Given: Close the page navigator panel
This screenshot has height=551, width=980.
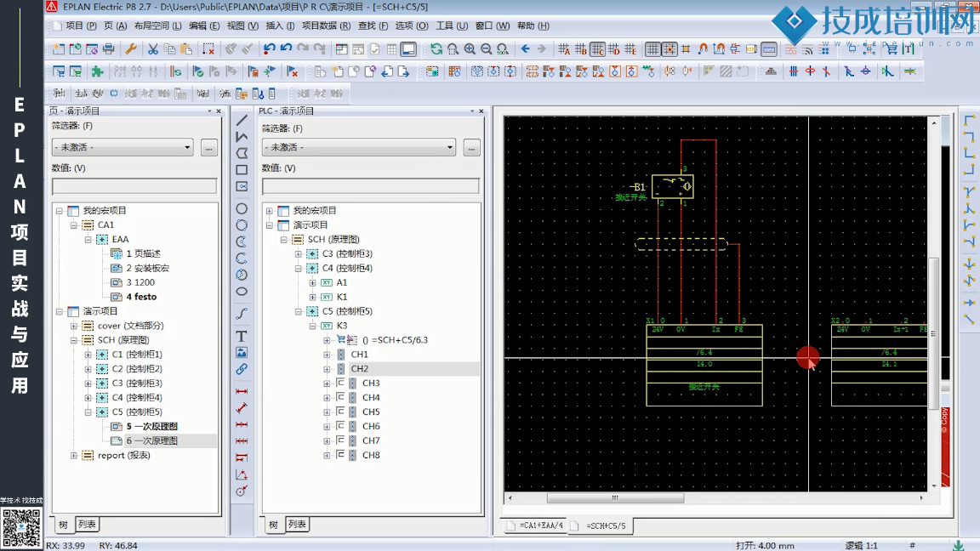Looking at the screenshot, I should (218, 111).
